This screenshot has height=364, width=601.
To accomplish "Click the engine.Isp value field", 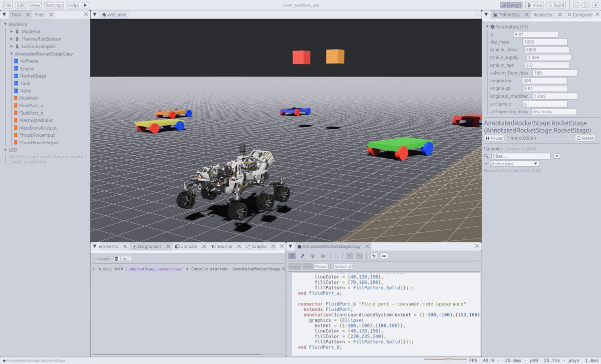I will point(544,81).
